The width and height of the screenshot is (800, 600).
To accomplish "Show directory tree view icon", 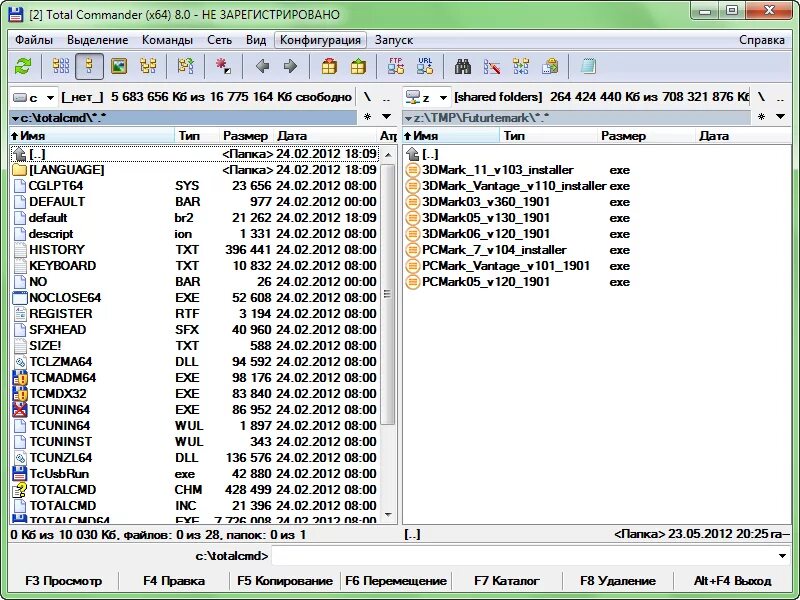I will [x=148, y=66].
